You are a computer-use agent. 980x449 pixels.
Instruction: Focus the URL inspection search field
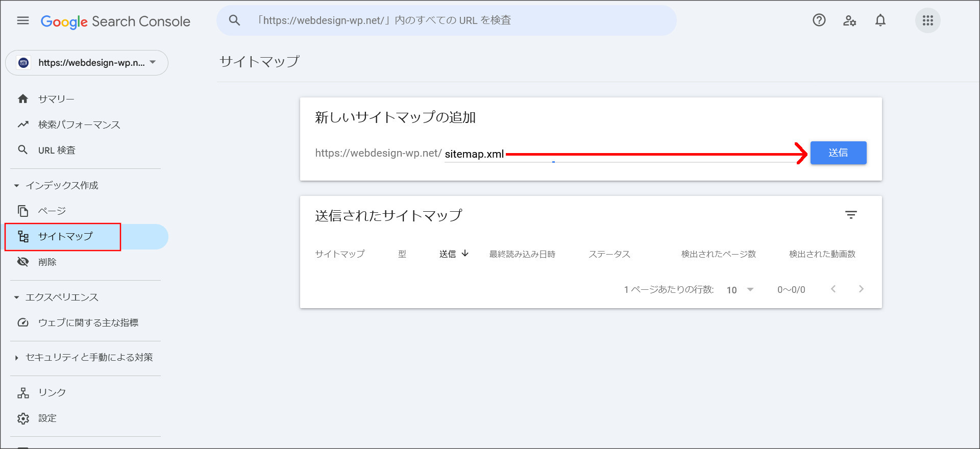[x=447, y=20]
